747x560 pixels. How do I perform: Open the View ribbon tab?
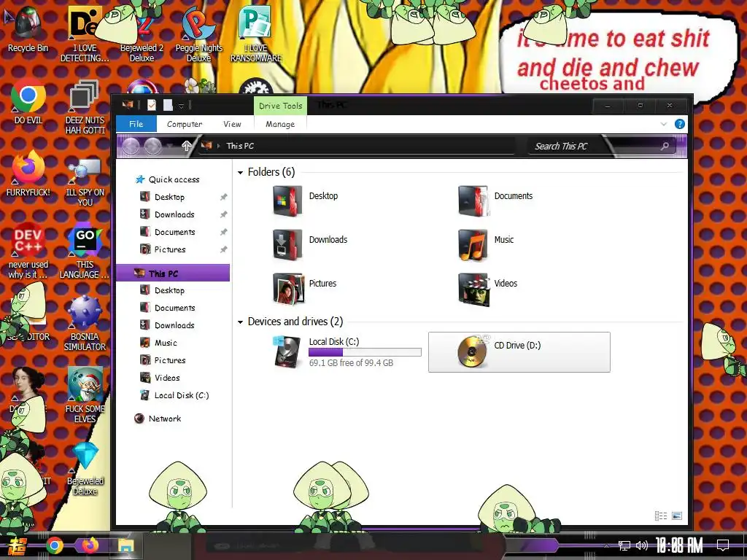click(x=233, y=124)
